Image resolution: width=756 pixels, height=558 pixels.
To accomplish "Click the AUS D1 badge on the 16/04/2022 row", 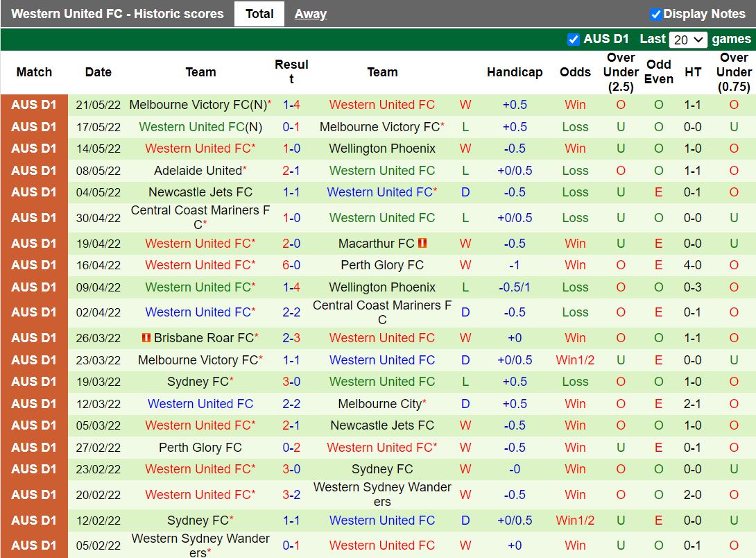I will click(34, 265).
